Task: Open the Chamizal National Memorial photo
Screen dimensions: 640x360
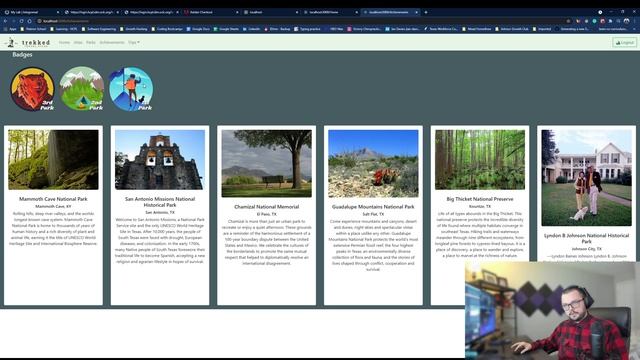Action: (x=267, y=164)
